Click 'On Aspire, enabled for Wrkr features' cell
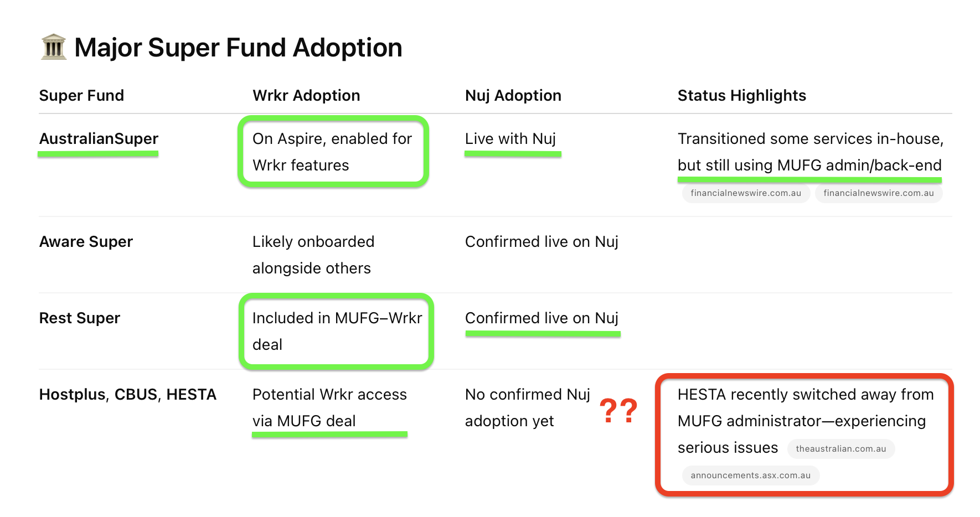Screen dimensions: 980x517 pos(332,152)
